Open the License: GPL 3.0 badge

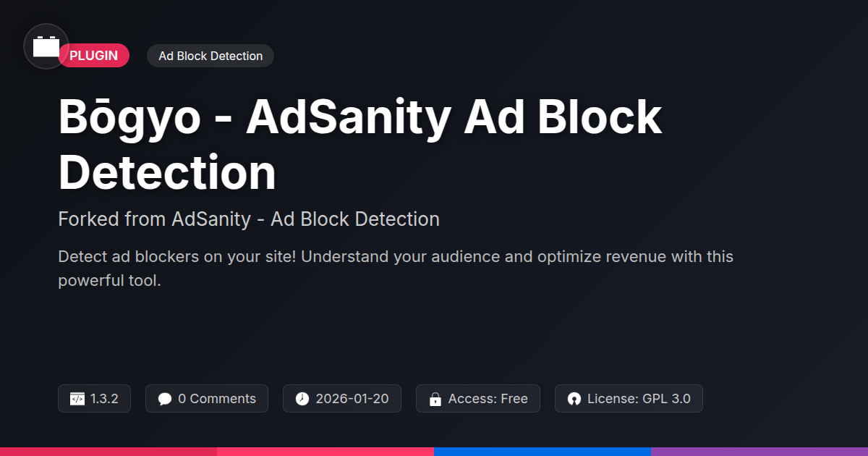coord(629,399)
